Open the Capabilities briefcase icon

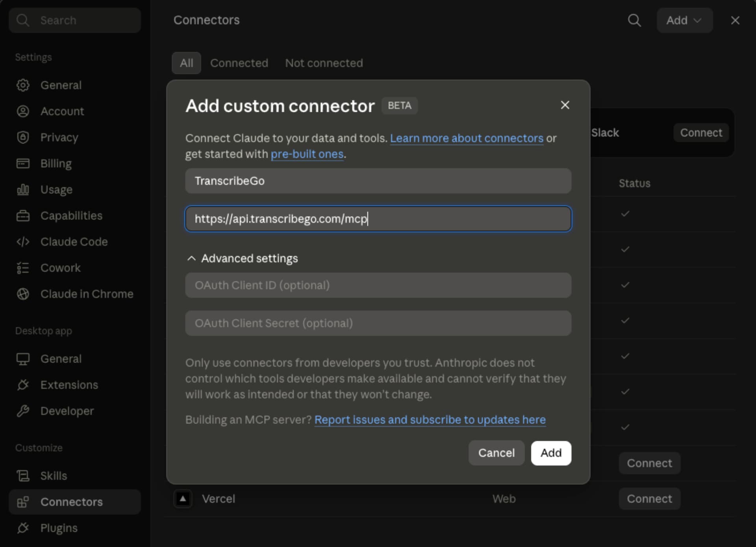[x=23, y=215]
